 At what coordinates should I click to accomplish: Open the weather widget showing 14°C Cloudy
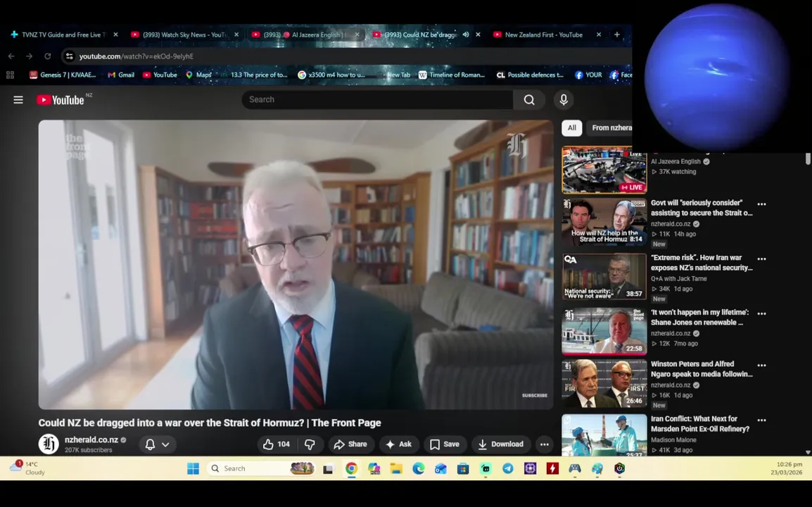coord(27,468)
